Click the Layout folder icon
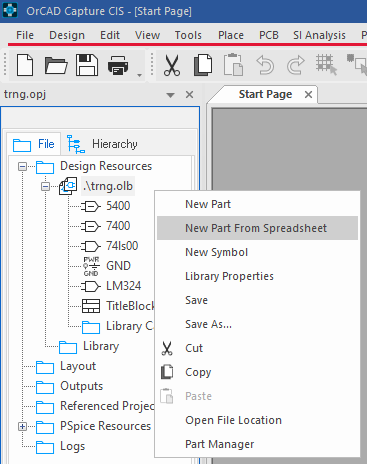Viewport: 367px width, 464px height. 45,367
